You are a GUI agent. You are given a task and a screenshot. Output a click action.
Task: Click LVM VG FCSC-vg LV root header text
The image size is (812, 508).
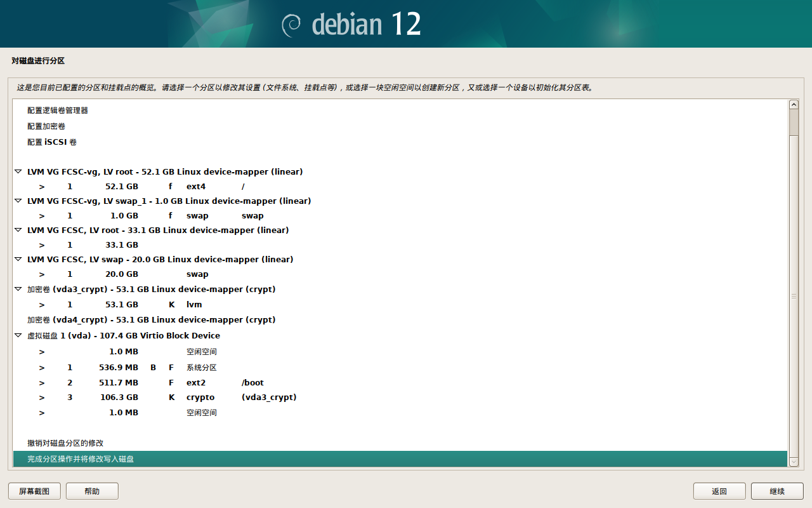[165, 172]
